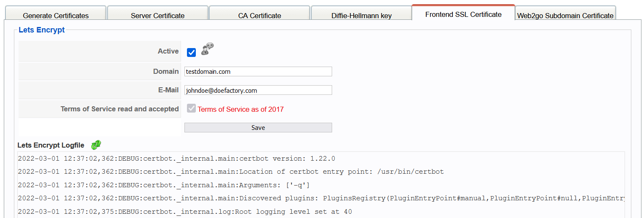Uncheck the Active checkbox
This screenshot has height=218, width=644.
[191, 53]
